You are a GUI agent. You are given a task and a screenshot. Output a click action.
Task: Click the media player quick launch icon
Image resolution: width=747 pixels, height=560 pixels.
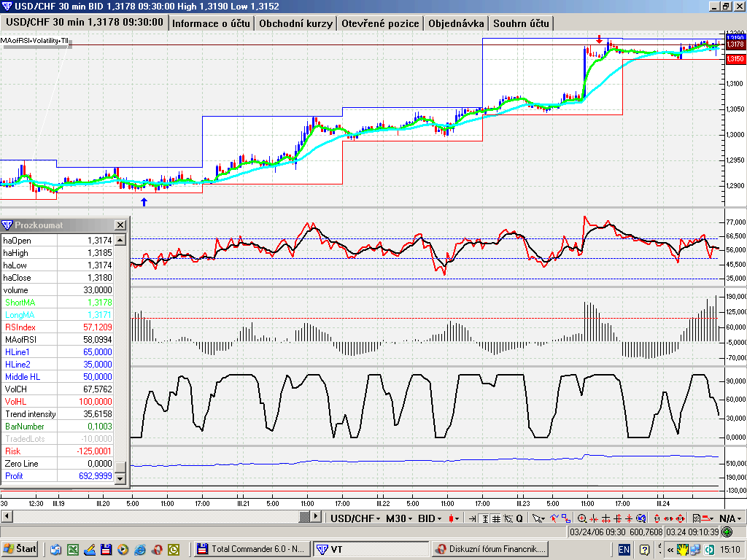pos(123,550)
